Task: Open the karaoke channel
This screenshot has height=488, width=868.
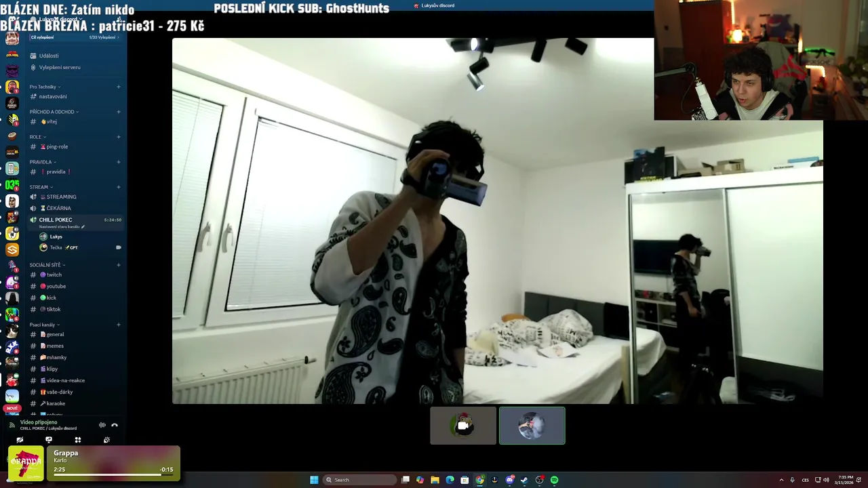Action: pyautogui.click(x=75, y=403)
